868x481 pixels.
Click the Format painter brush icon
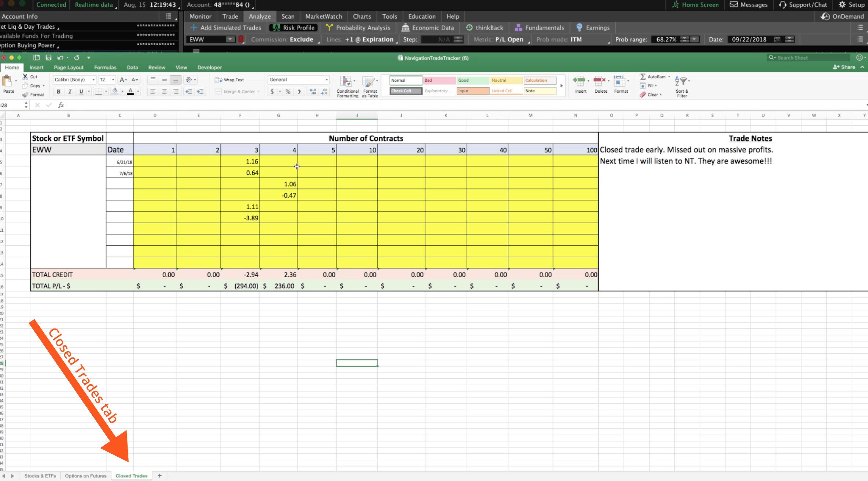tap(25, 95)
